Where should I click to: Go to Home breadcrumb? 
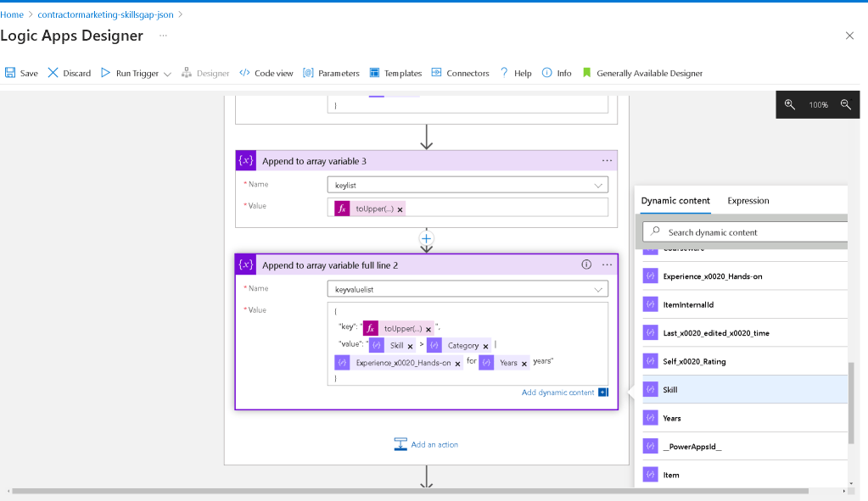tap(12, 14)
